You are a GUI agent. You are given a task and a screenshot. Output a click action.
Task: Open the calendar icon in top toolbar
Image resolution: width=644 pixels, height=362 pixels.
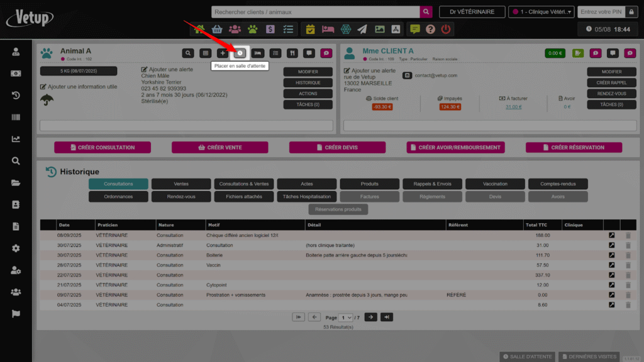[311, 29]
